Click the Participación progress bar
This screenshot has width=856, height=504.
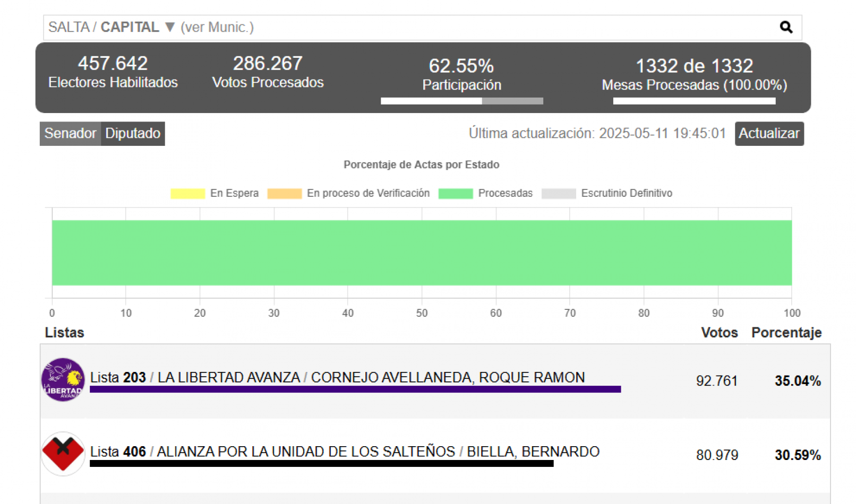[462, 101]
